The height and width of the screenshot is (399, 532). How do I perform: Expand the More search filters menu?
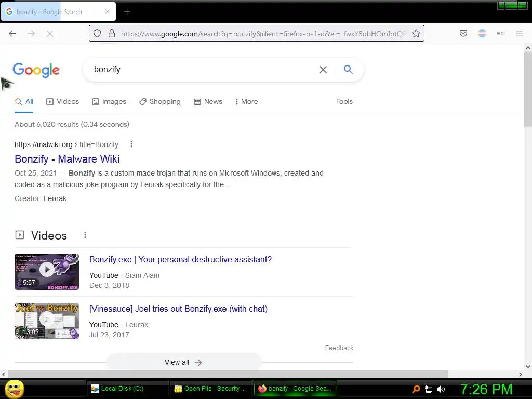click(x=247, y=101)
